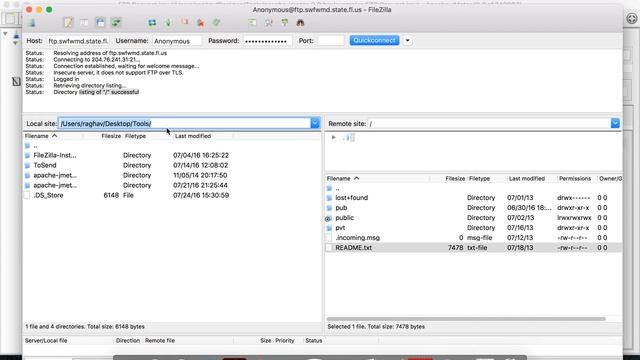This screenshot has width=640, height=360.
Task: Sort remote files by Last modified column
Action: point(527,178)
